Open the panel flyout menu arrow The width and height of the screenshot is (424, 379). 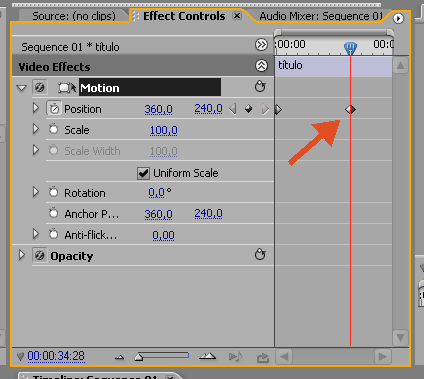pos(398,18)
